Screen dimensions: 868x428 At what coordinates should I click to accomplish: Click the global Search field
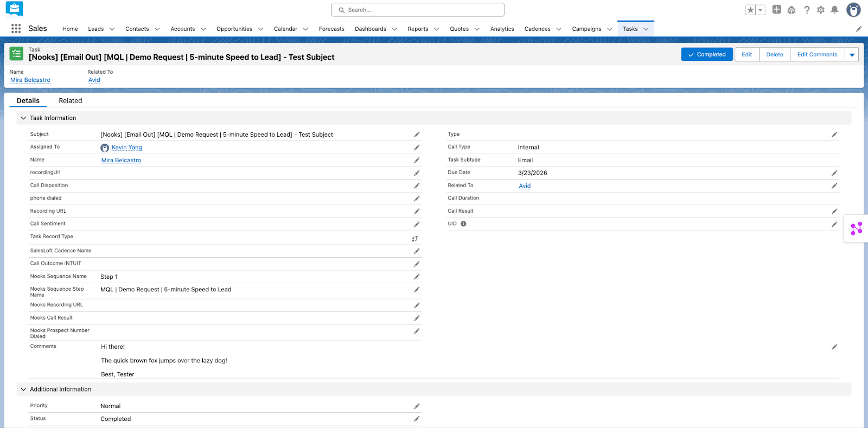click(418, 10)
